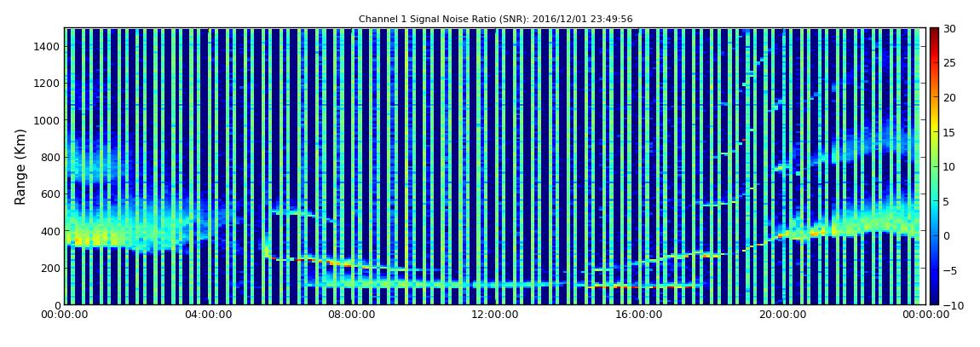980x347 pixels.
Task: Click the 04:00:00 time axis label
Action: [x=207, y=315]
